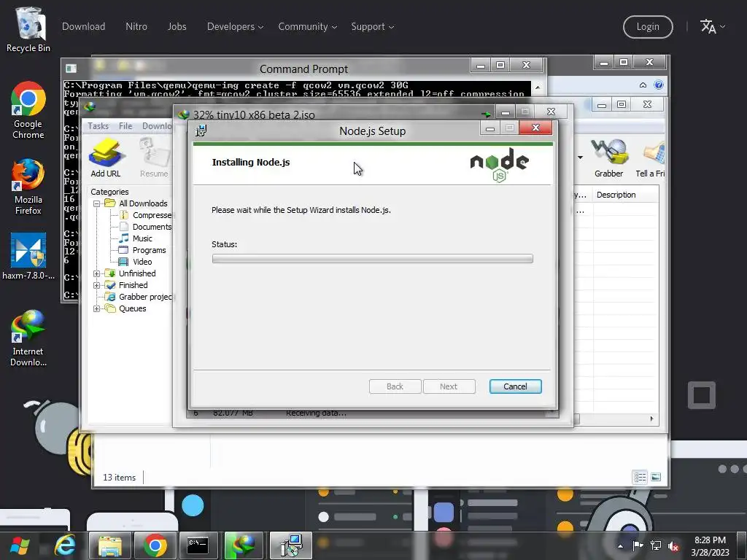
Task: Open the Downloads menu in IDM
Action: 157,126
